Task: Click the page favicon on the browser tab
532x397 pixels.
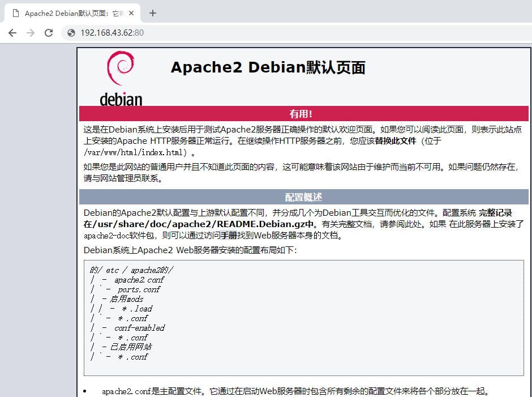Action: 15,12
